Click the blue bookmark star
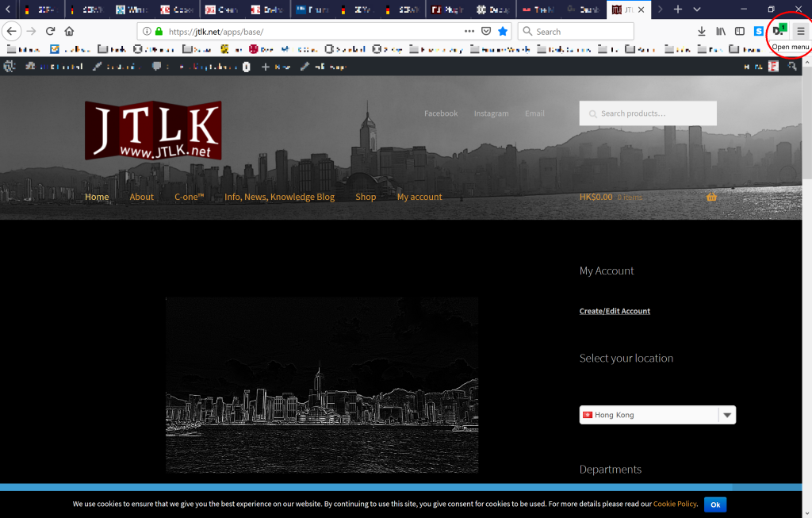This screenshot has width=812, height=518. click(x=502, y=31)
